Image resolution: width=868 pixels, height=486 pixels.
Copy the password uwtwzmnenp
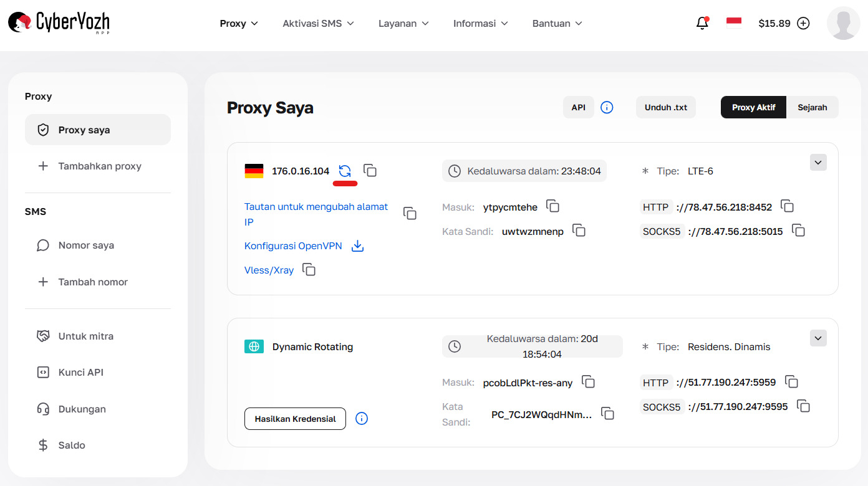point(579,230)
